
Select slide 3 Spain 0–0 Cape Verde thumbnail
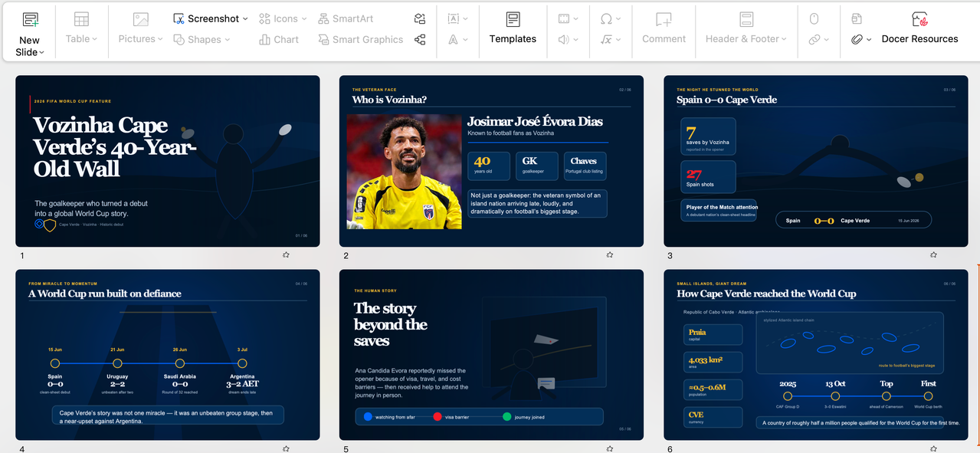tap(815, 161)
